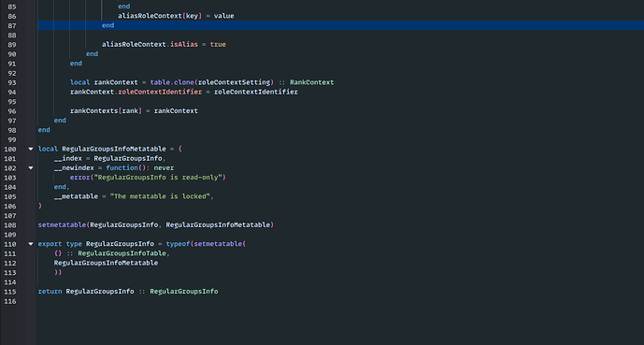The width and height of the screenshot is (644, 345).
Task: Click line number 115 in gutter
Action: (10, 292)
